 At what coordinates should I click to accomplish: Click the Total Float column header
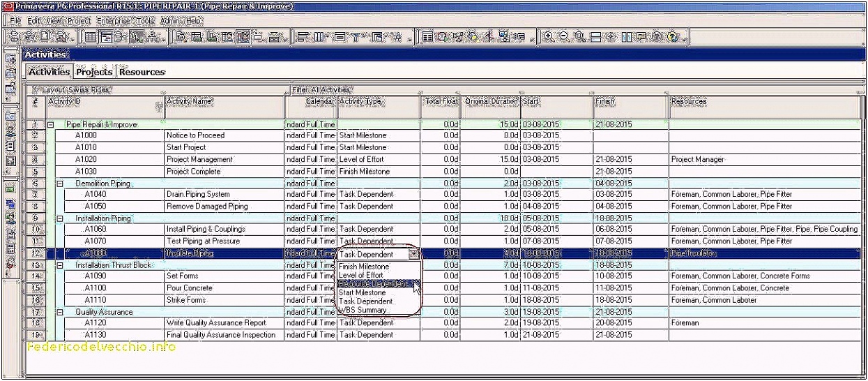coord(441,107)
